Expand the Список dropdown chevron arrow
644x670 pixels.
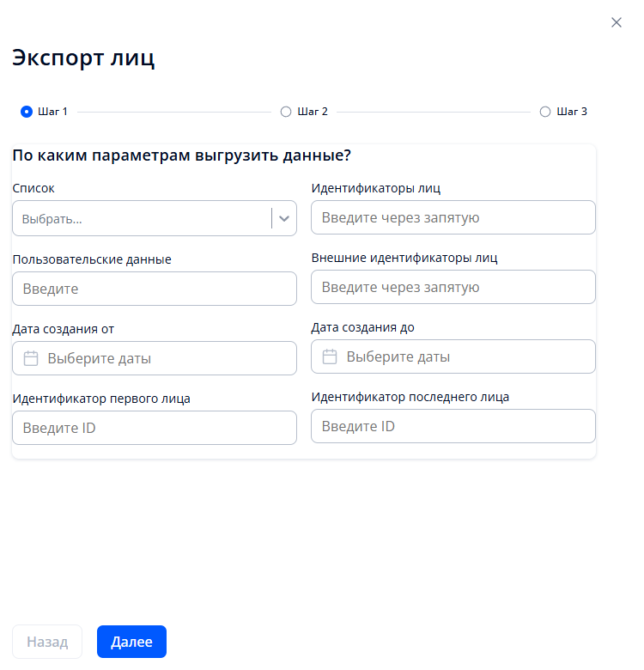click(x=284, y=218)
